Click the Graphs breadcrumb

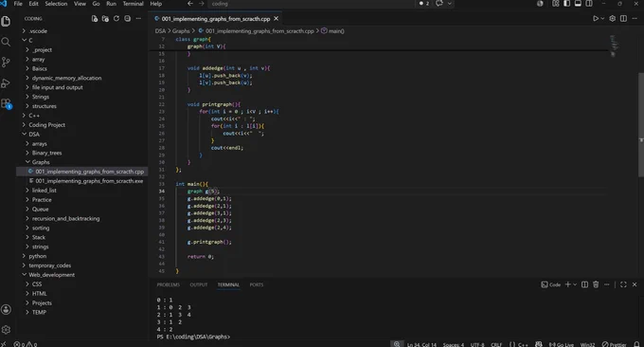click(x=181, y=31)
